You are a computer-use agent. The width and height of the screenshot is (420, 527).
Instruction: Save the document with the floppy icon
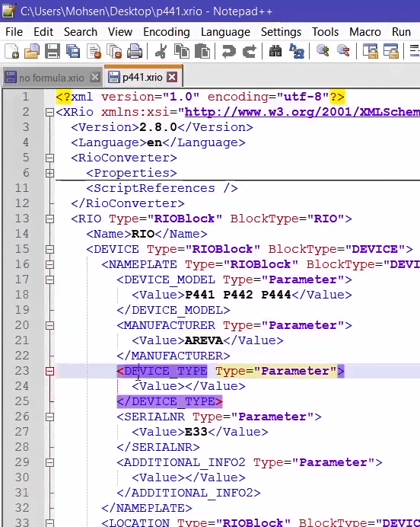[x=52, y=52]
